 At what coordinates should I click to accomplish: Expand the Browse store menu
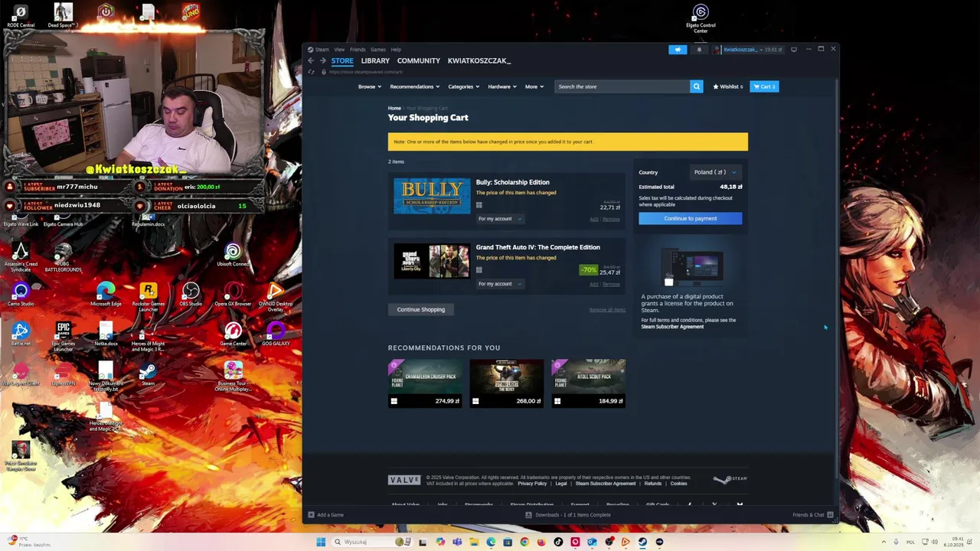click(x=370, y=86)
